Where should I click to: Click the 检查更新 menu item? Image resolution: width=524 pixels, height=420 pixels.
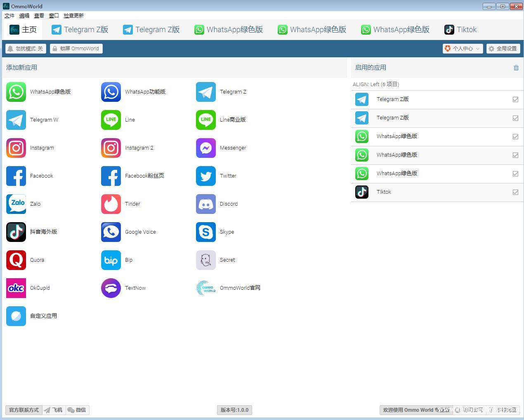click(74, 16)
